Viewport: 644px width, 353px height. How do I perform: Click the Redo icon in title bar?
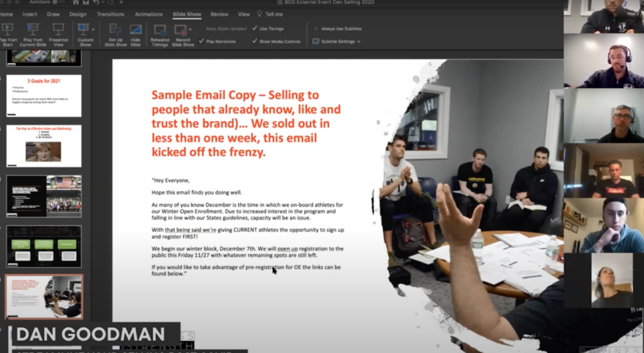pyautogui.click(x=111, y=3)
